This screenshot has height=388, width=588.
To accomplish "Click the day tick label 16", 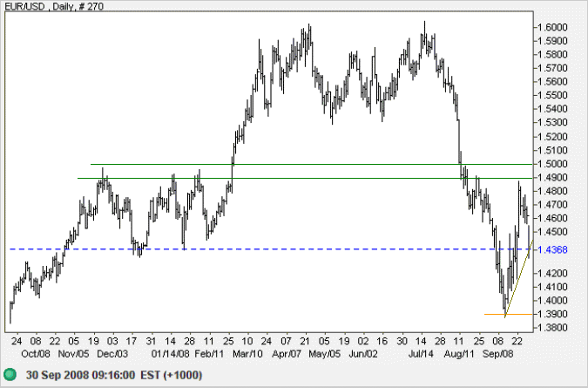I will coord(382,341).
